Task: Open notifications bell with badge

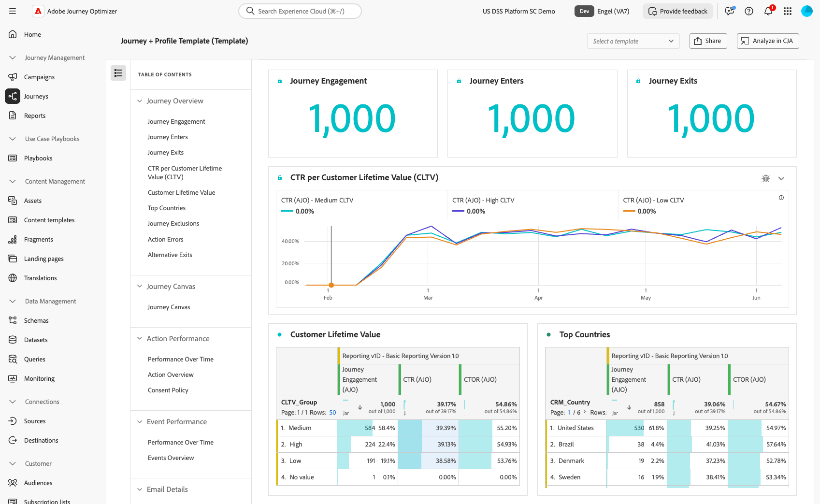Action: pyautogui.click(x=768, y=11)
